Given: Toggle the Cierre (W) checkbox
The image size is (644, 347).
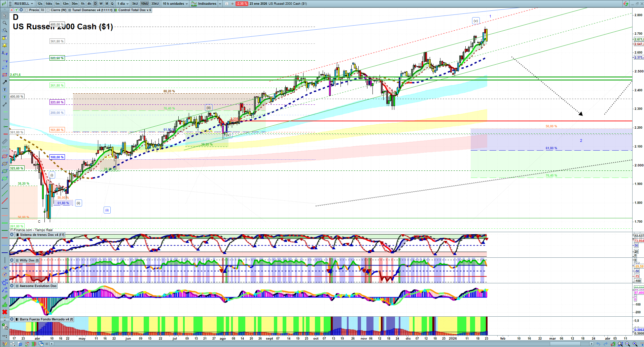Looking at the screenshot, I should (48, 10).
